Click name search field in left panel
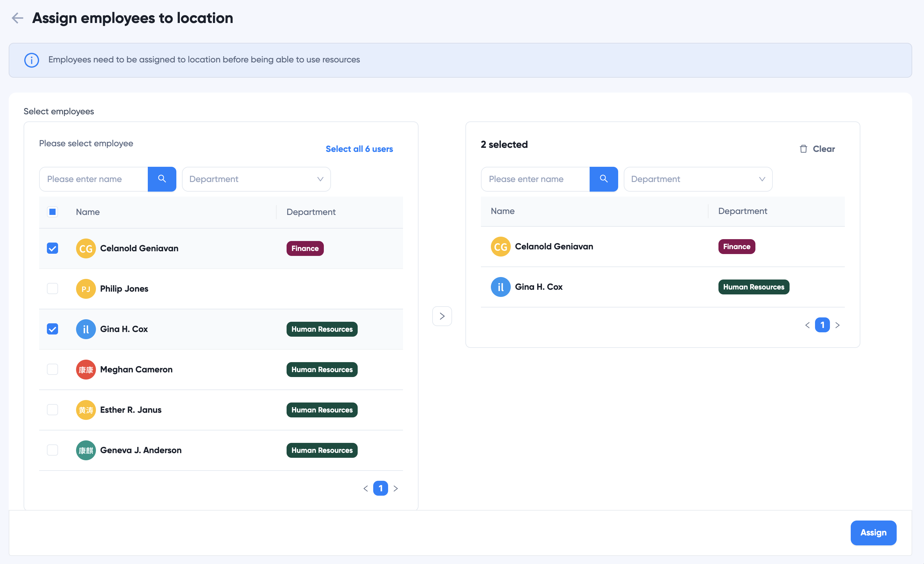This screenshot has width=924, height=564. [94, 179]
